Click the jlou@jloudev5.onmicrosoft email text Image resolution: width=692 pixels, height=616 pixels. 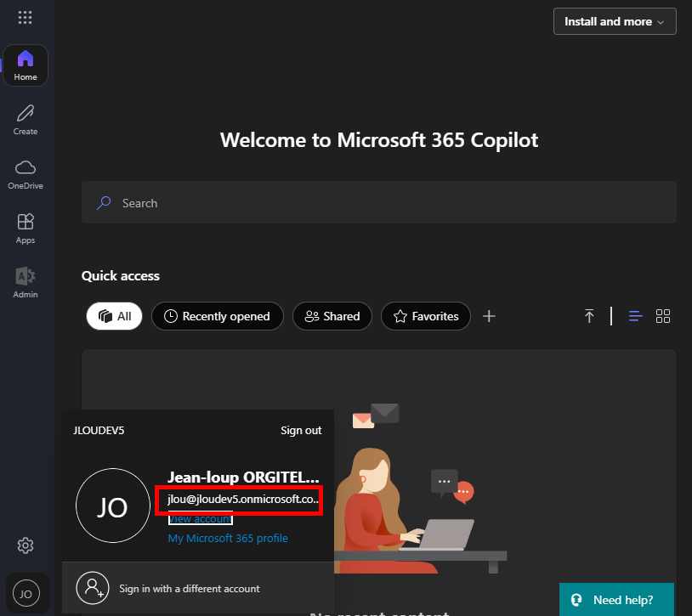pos(243,499)
